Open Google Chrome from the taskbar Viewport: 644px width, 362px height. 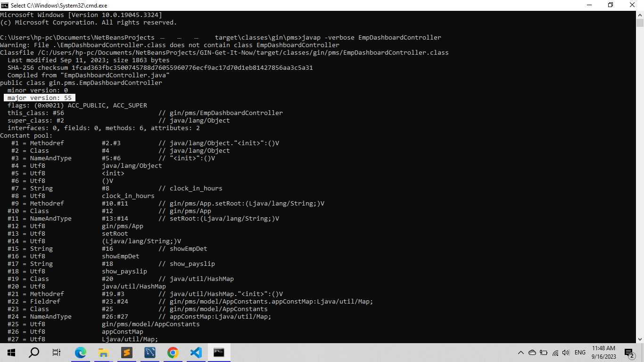point(173,352)
